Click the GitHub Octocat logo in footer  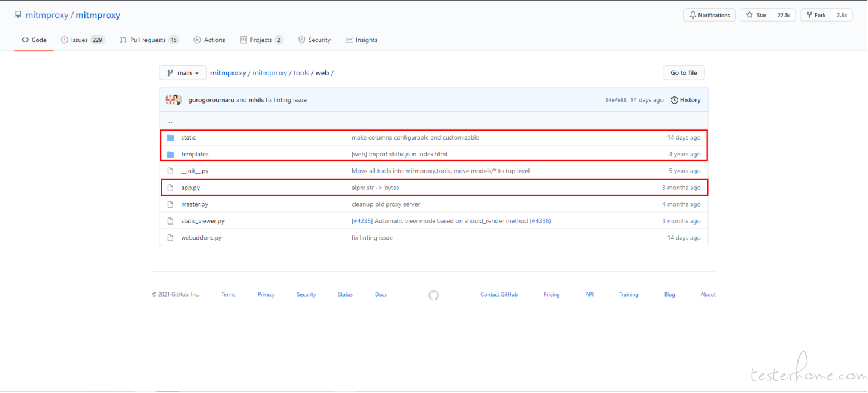(434, 295)
